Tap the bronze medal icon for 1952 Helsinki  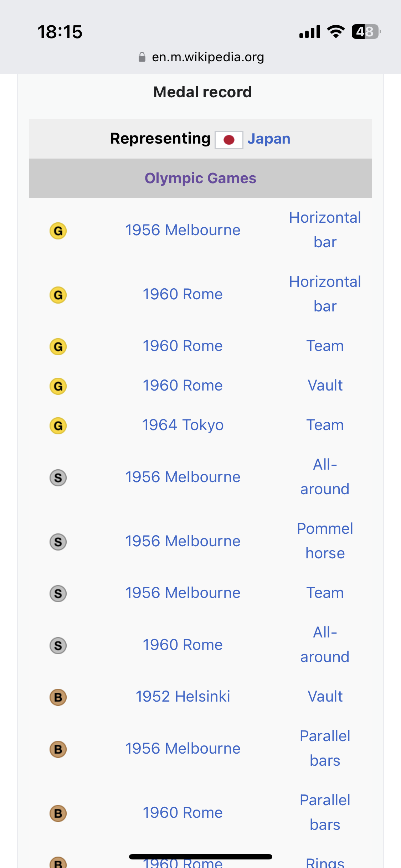pos(58,697)
